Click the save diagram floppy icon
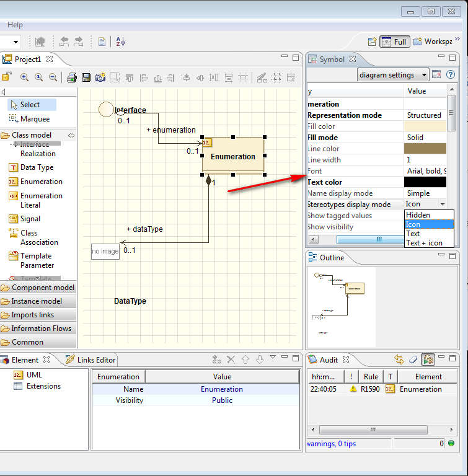468x476 pixels. [x=86, y=77]
